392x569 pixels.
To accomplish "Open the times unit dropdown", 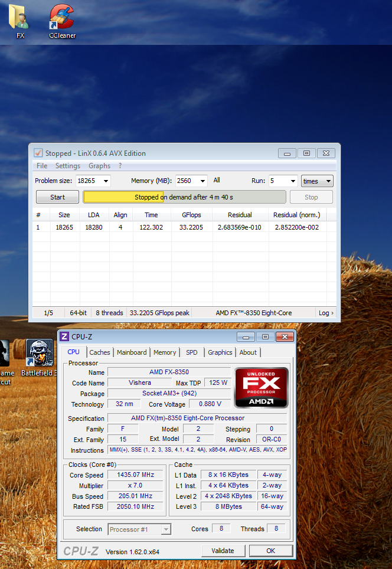I will coord(317,181).
